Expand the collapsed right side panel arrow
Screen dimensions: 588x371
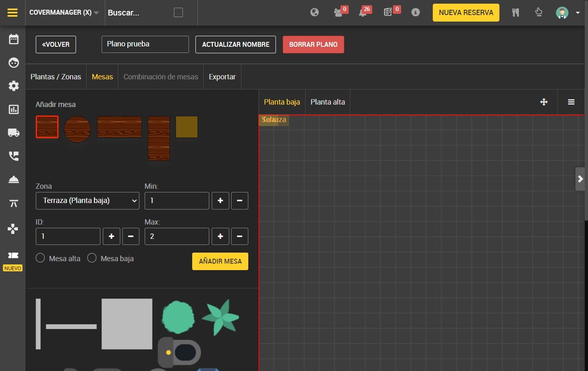click(x=580, y=179)
